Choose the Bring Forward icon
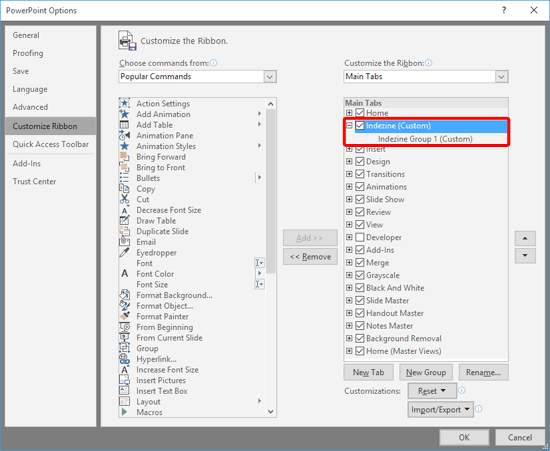 click(x=125, y=157)
